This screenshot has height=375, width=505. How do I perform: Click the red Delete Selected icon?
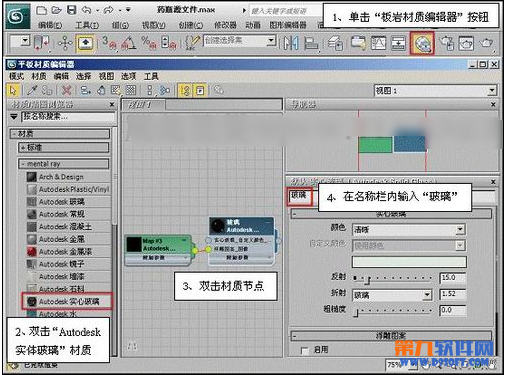67,90
